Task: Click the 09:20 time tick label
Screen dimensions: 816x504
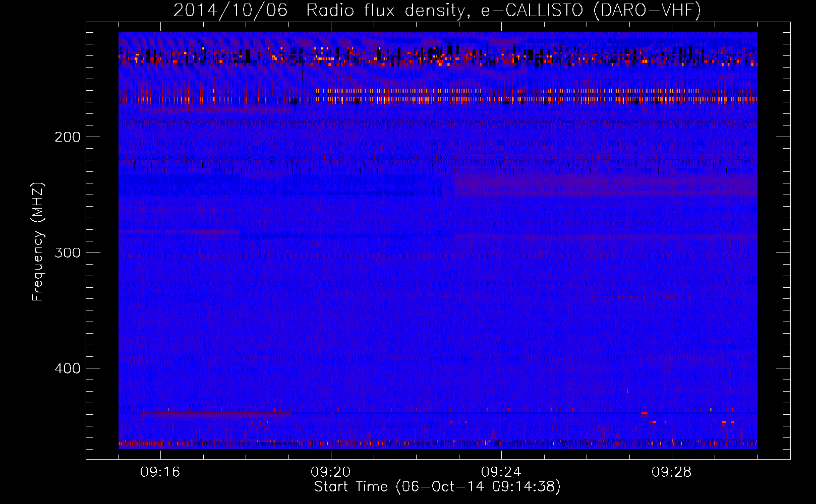Action: 331,472
